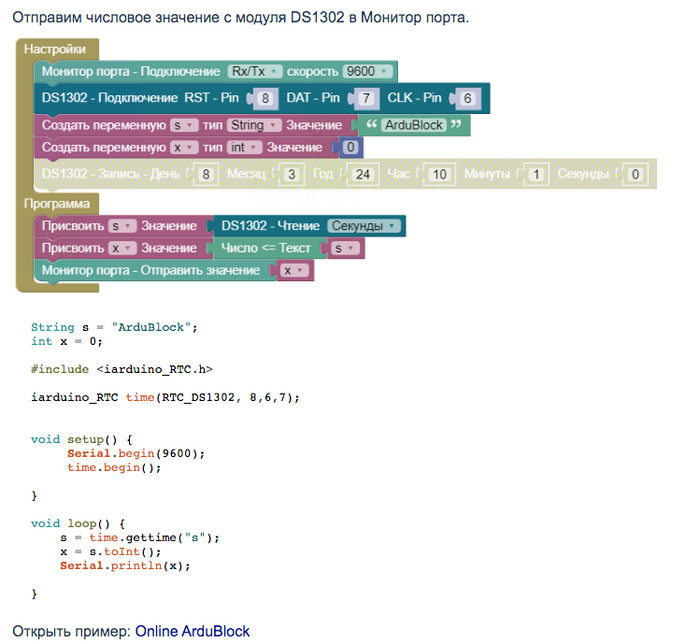
Task: Click the int x = 0; code line
Action: click(x=67, y=342)
